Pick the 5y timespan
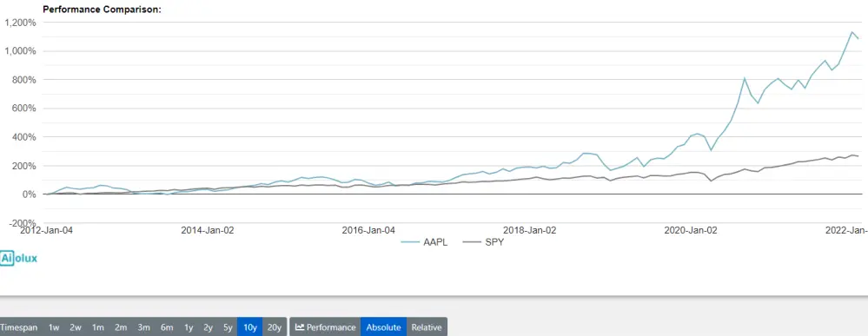The image size is (868, 336). [x=228, y=327]
